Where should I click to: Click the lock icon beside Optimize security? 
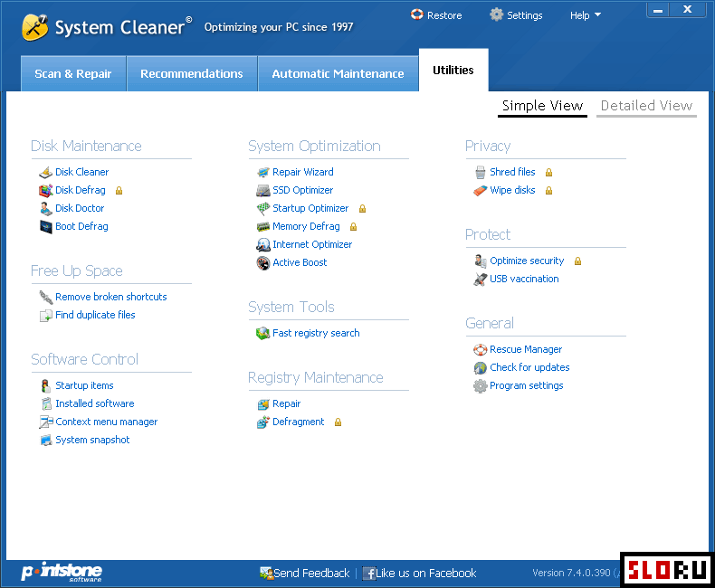(x=577, y=261)
